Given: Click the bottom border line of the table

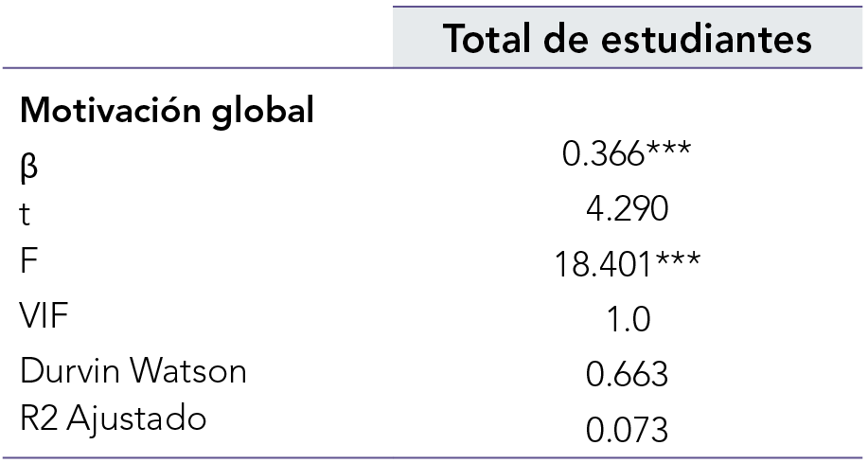Looking at the screenshot, I should pyautogui.click(x=434, y=457).
